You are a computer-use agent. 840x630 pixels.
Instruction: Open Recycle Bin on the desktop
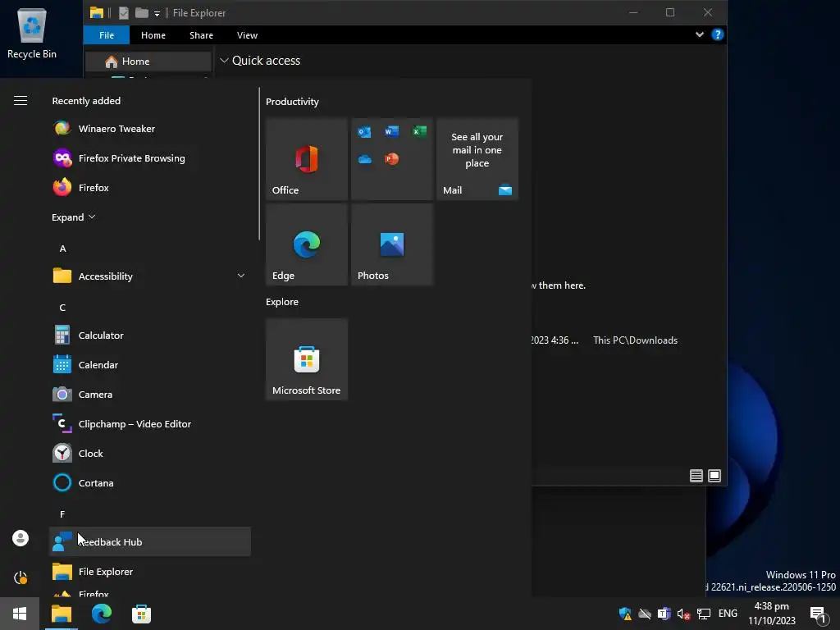[x=32, y=33]
